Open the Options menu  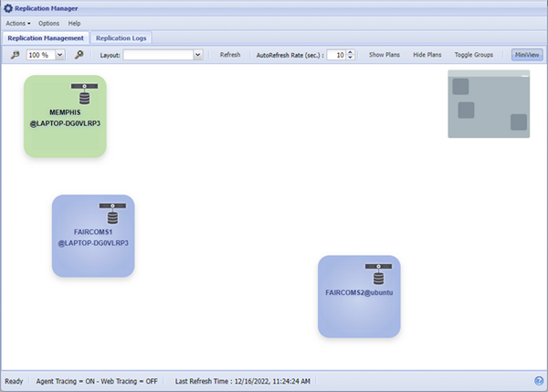48,24
